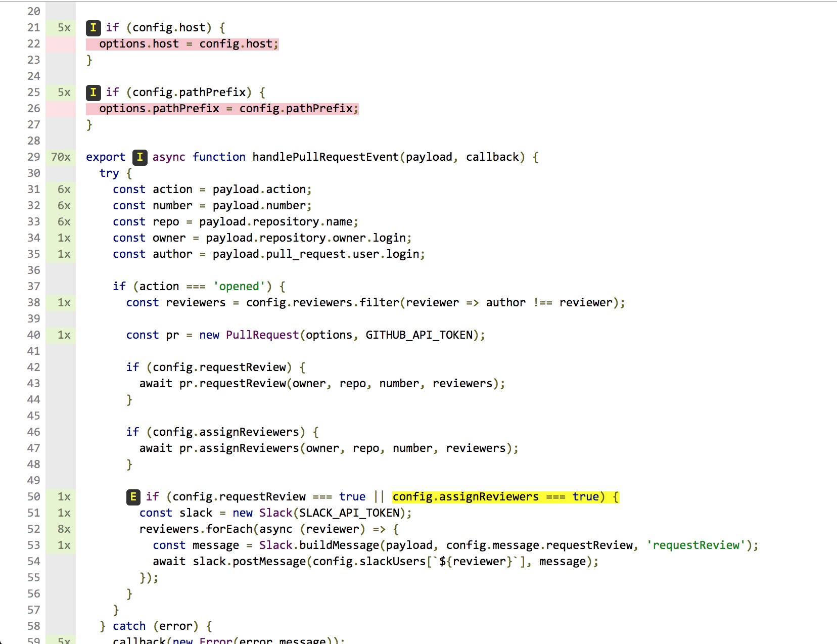Click the 'E' badge on line 50
The image size is (837, 644).
[x=133, y=497]
